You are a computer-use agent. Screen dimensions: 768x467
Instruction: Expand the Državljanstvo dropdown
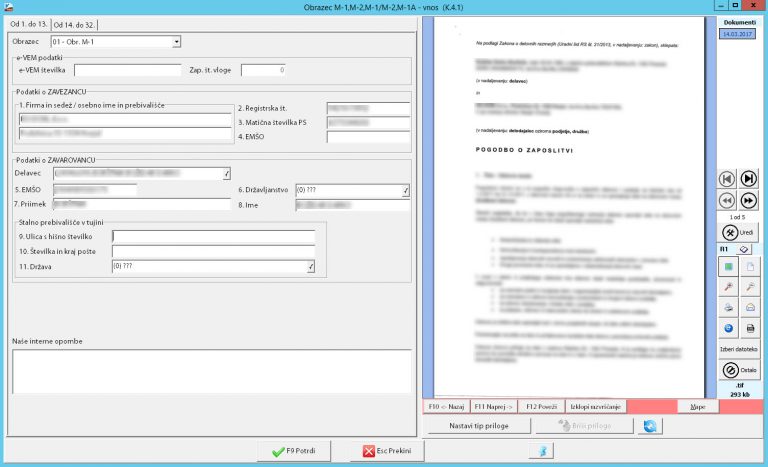click(405, 189)
